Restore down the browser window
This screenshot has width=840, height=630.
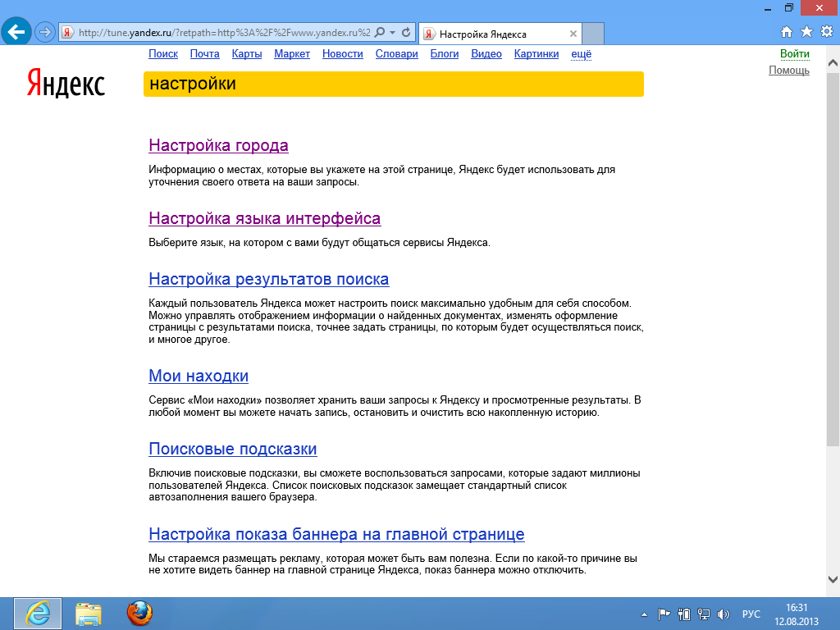click(788, 8)
